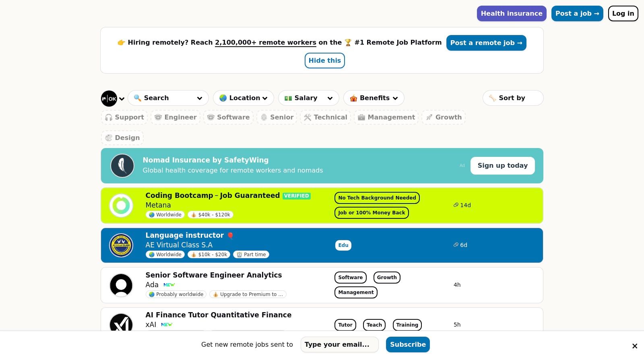The width and height of the screenshot is (644, 362).
Task: Click the xAI company logo
Action: tap(121, 324)
